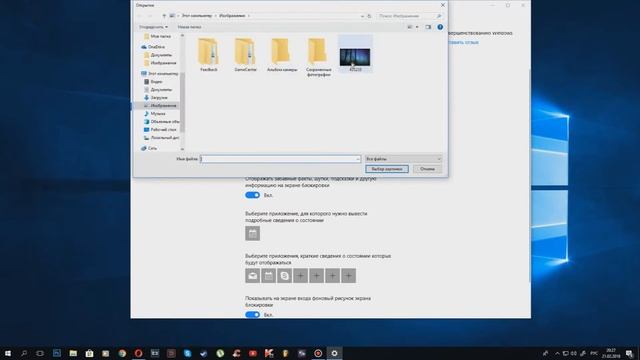
Task: Click the feedback link in Settings window
Action: click(x=463, y=42)
